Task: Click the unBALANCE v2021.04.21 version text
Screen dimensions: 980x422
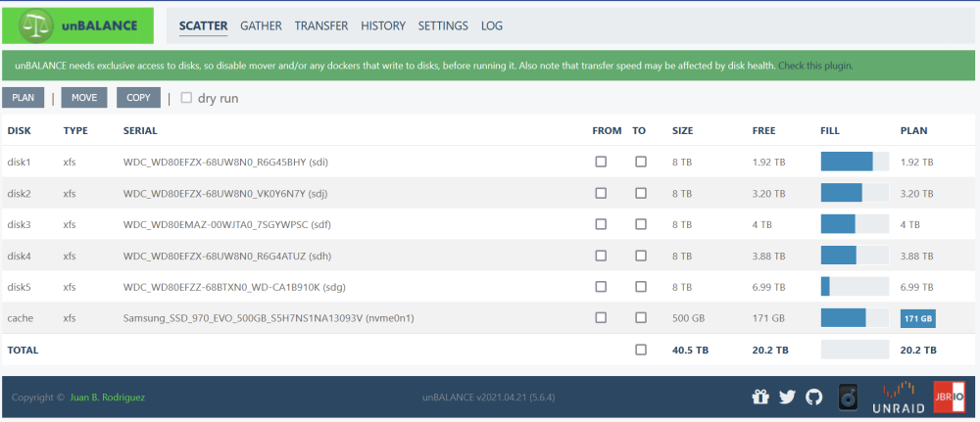Action: pos(489,397)
